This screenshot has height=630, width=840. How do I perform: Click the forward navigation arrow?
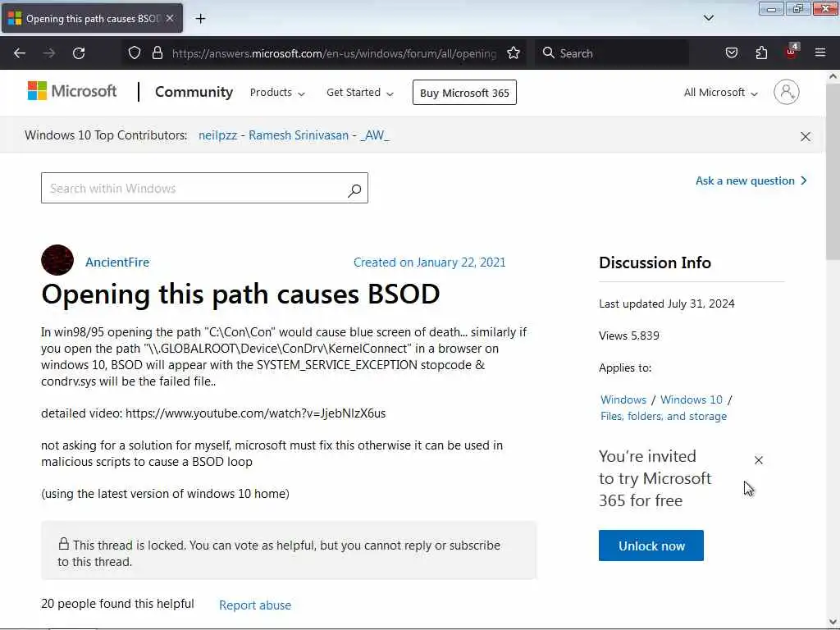49,53
